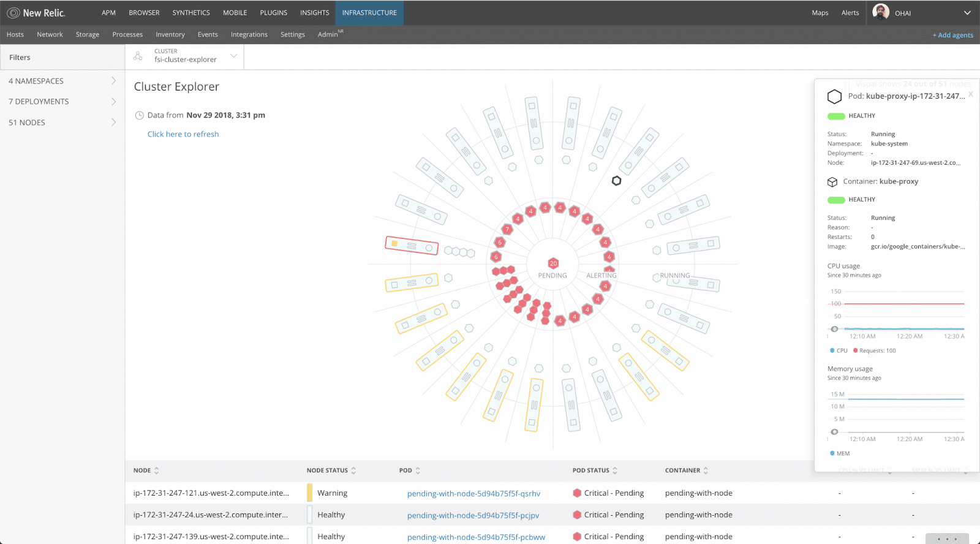
Task: Toggle the CPU legend in CPU usage chart
Action: (x=839, y=350)
